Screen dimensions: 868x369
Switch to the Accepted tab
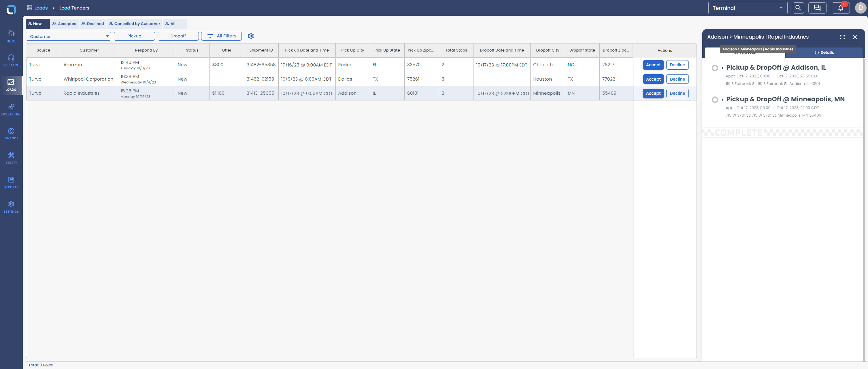[x=64, y=24]
